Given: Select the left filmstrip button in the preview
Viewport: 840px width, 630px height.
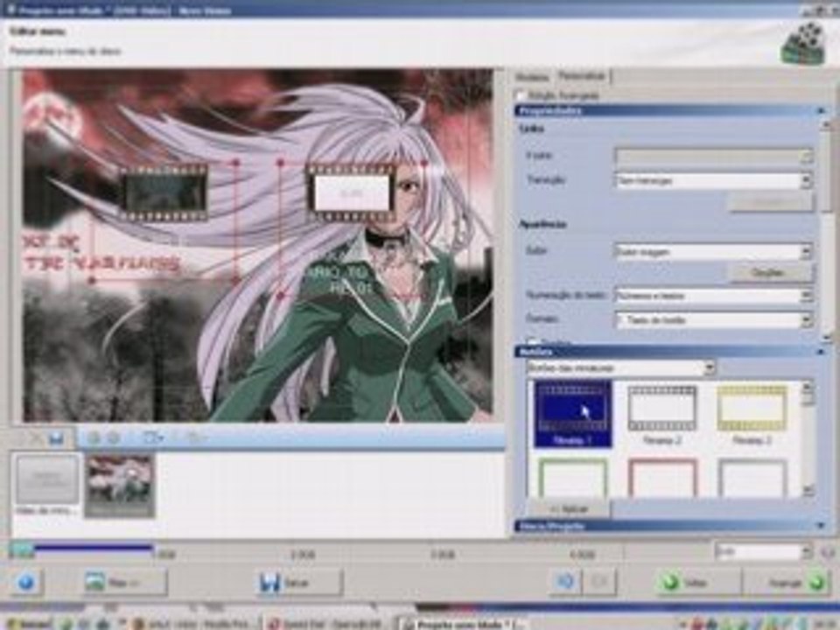Looking at the screenshot, I should tap(163, 192).
